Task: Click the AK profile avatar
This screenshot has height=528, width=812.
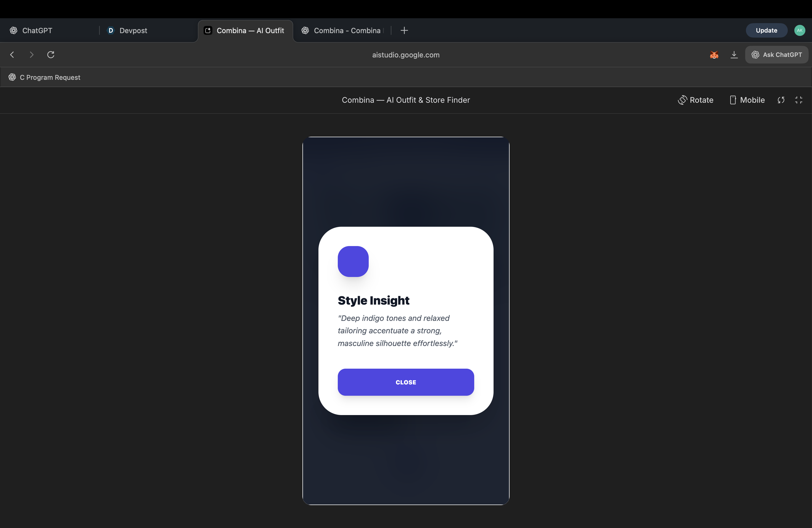Action: [x=799, y=30]
